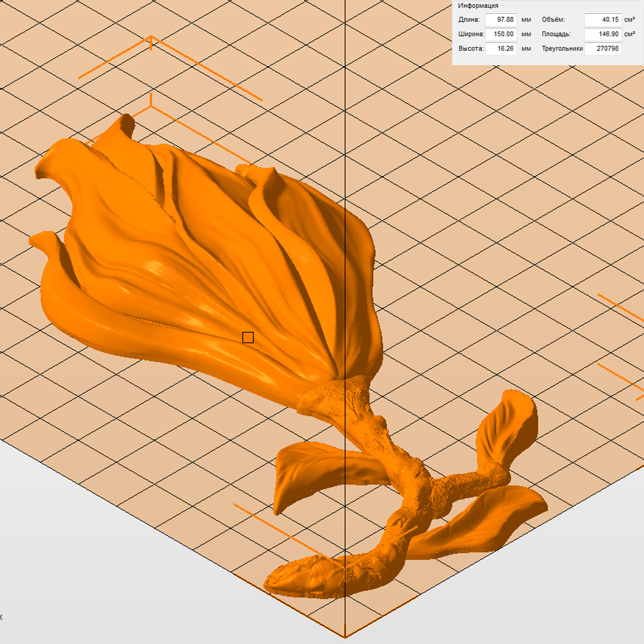This screenshot has height=644, width=644.
Task: Click the small black square marker on the flower
Action: [248, 337]
